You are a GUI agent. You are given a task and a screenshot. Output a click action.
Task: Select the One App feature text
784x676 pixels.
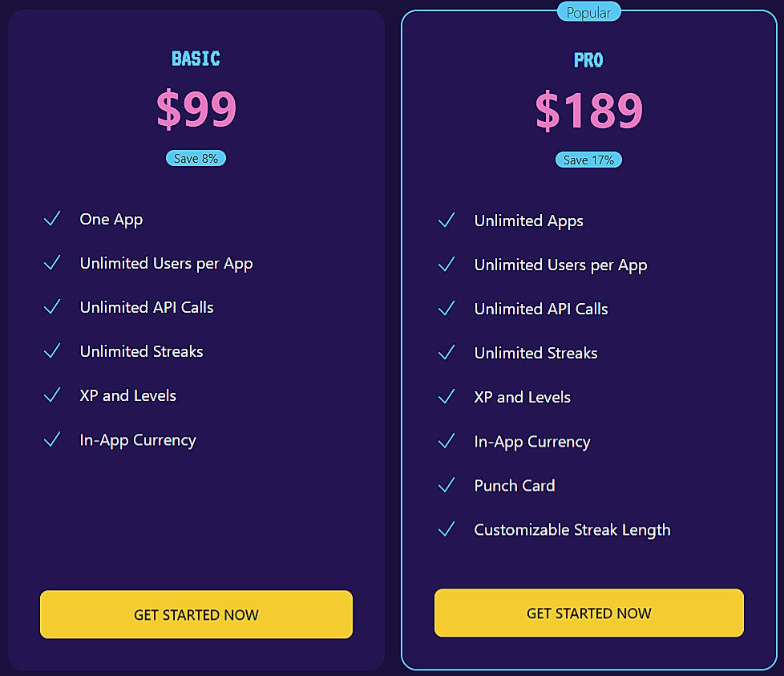pos(111,218)
